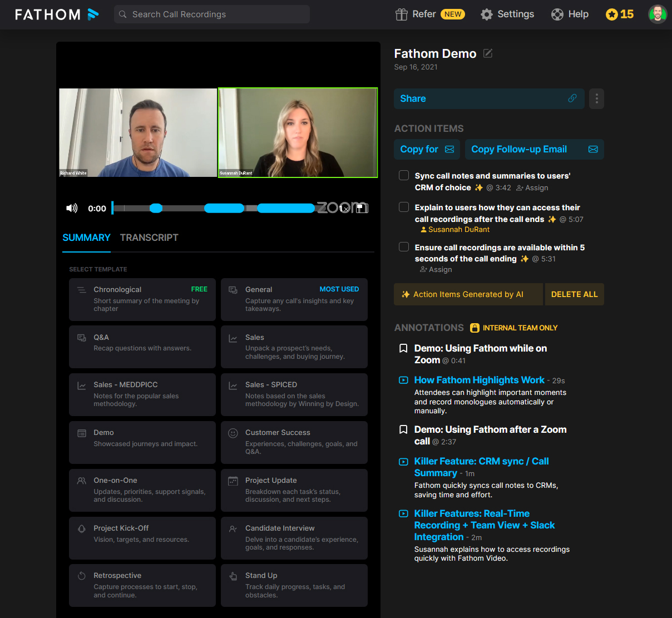Toggle picture-in-picture icon on the player
This screenshot has height=618, width=672.
[x=362, y=208]
